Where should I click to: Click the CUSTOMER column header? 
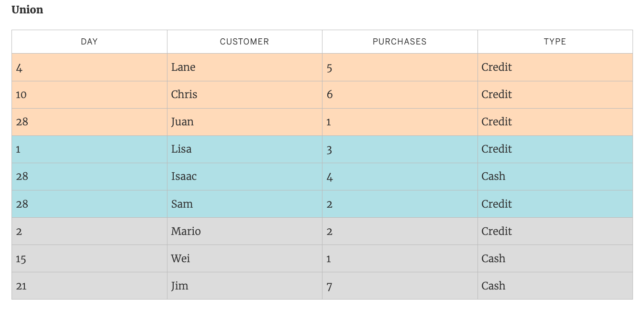[x=244, y=42]
